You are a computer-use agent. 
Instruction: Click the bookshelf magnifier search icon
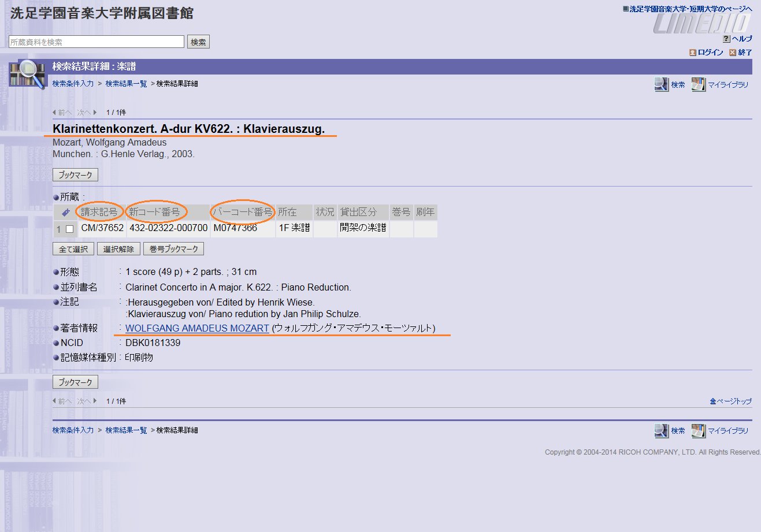[28, 75]
